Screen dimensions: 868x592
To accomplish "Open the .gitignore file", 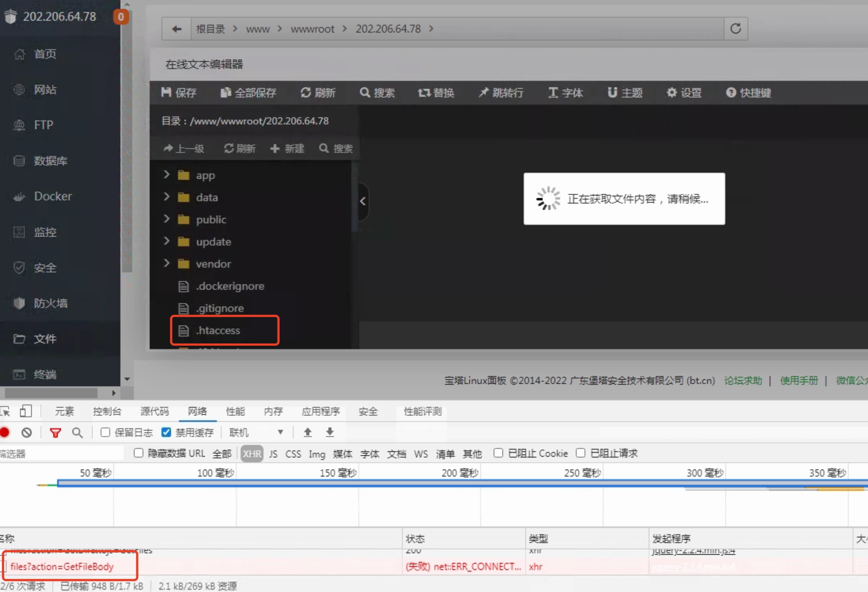I will [220, 308].
